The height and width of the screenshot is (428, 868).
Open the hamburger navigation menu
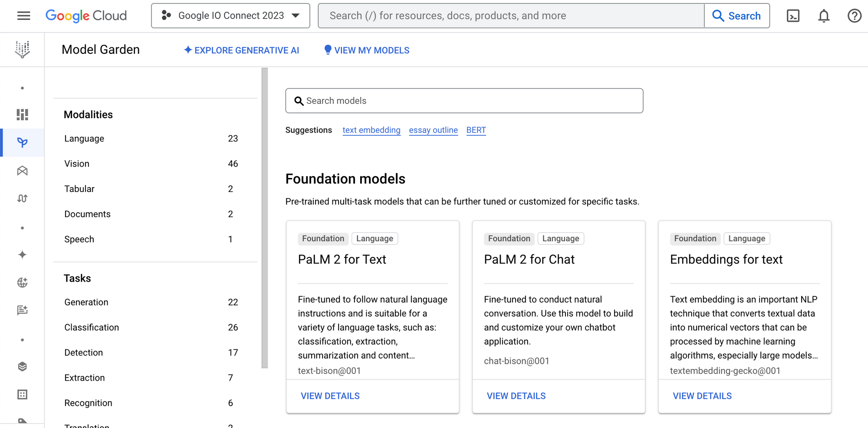(23, 16)
